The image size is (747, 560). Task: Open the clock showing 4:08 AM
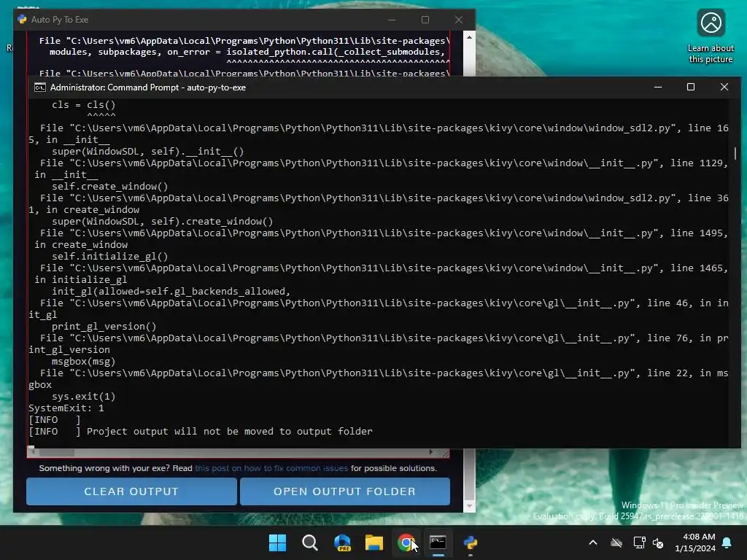point(695,542)
